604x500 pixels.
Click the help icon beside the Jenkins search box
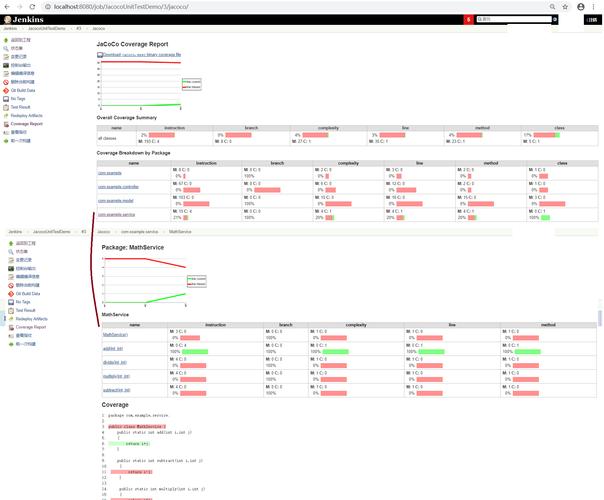555,19
